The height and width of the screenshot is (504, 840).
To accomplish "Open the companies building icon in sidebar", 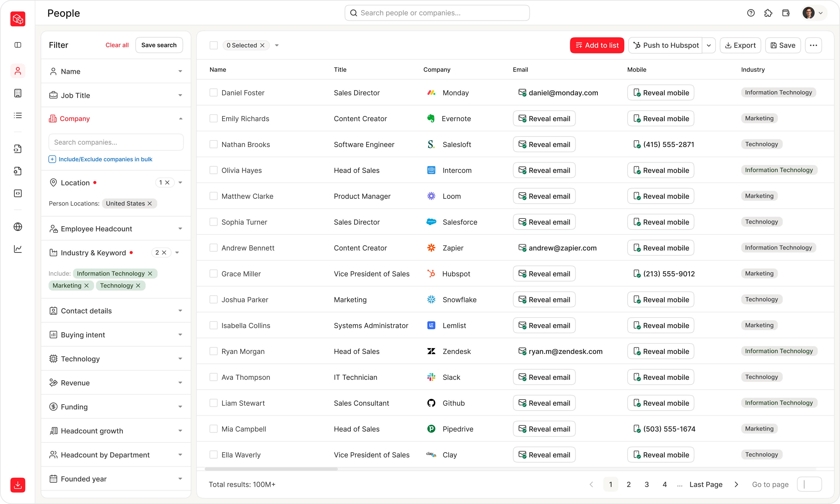I will click(18, 93).
